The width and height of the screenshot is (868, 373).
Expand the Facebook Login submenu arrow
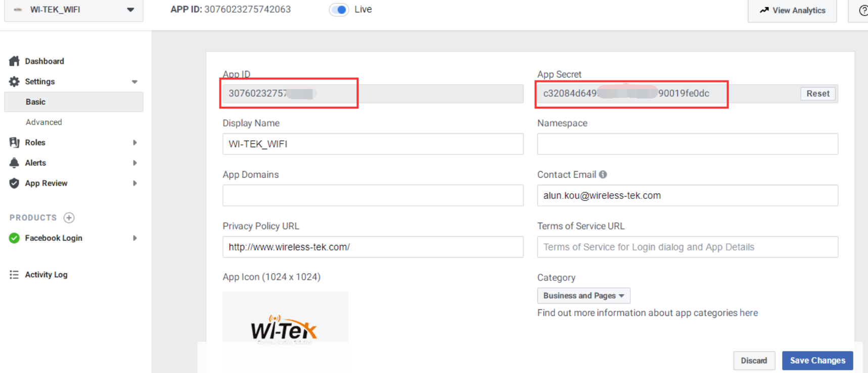click(135, 238)
